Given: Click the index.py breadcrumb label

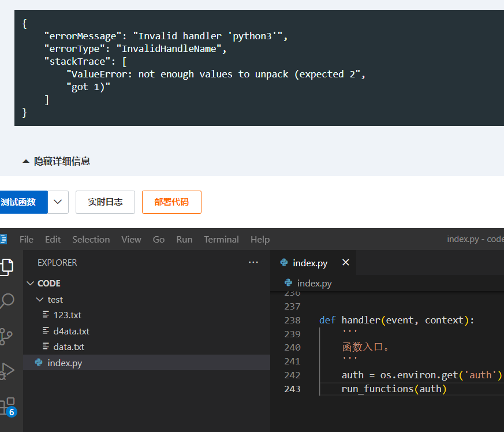Looking at the screenshot, I should coord(315,283).
